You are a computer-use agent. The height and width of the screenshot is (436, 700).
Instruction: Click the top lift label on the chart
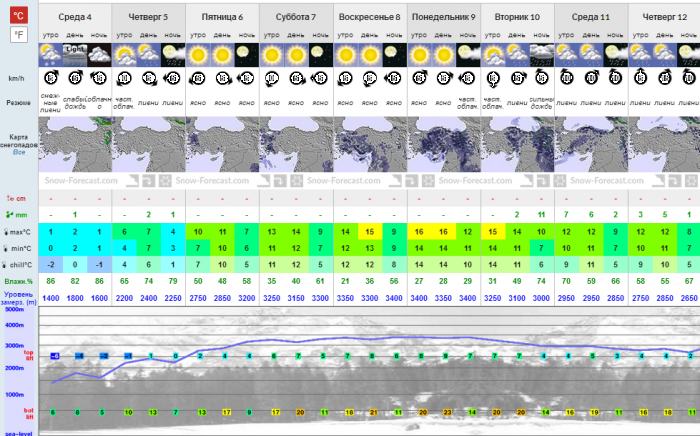point(29,355)
